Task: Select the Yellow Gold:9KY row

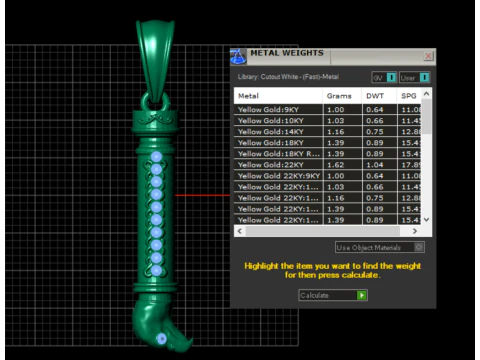Action: point(328,110)
